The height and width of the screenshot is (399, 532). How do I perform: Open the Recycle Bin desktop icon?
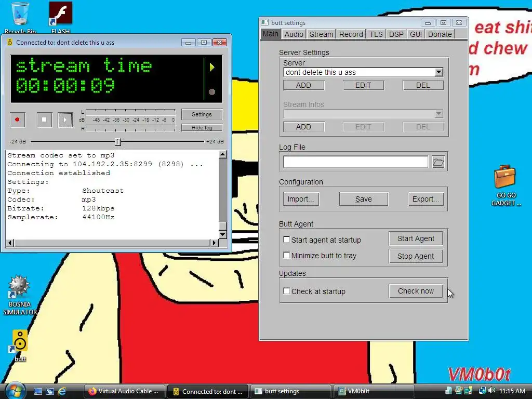point(20,18)
